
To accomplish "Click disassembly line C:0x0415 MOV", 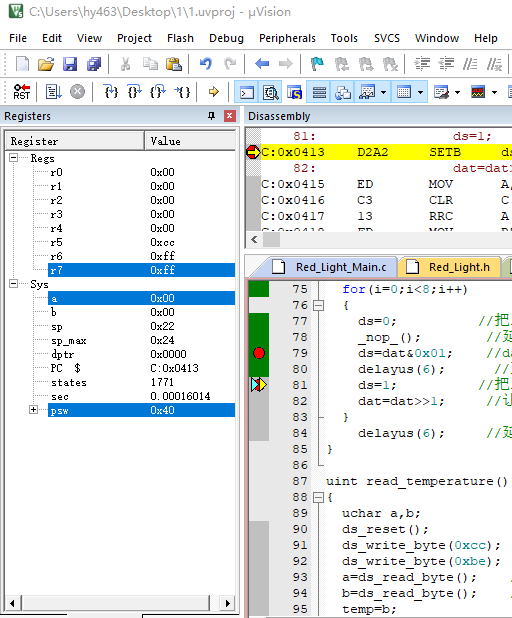I will pos(386,184).
